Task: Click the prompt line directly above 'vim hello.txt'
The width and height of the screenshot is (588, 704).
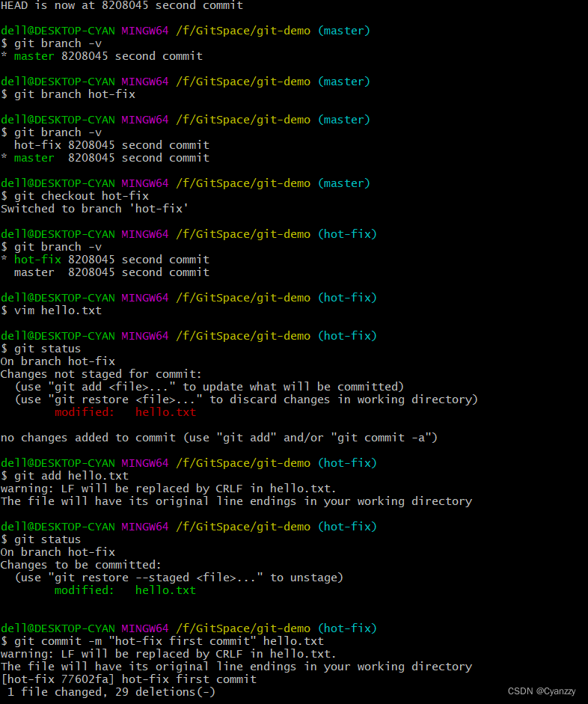Action: [189, 298]
